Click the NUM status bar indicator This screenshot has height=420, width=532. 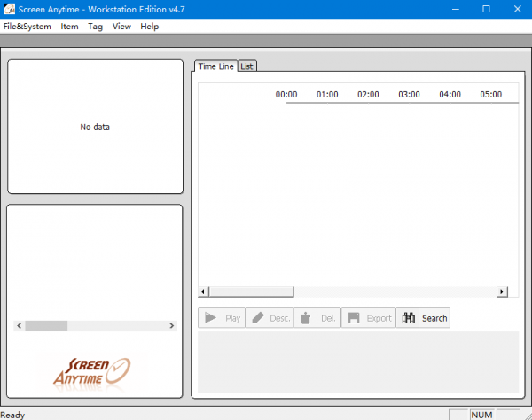(481, 415)
